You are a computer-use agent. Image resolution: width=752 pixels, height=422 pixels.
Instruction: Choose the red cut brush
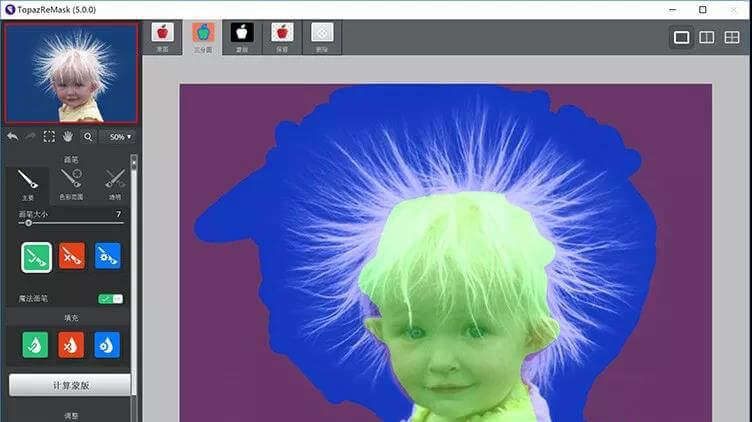(72, 256)
